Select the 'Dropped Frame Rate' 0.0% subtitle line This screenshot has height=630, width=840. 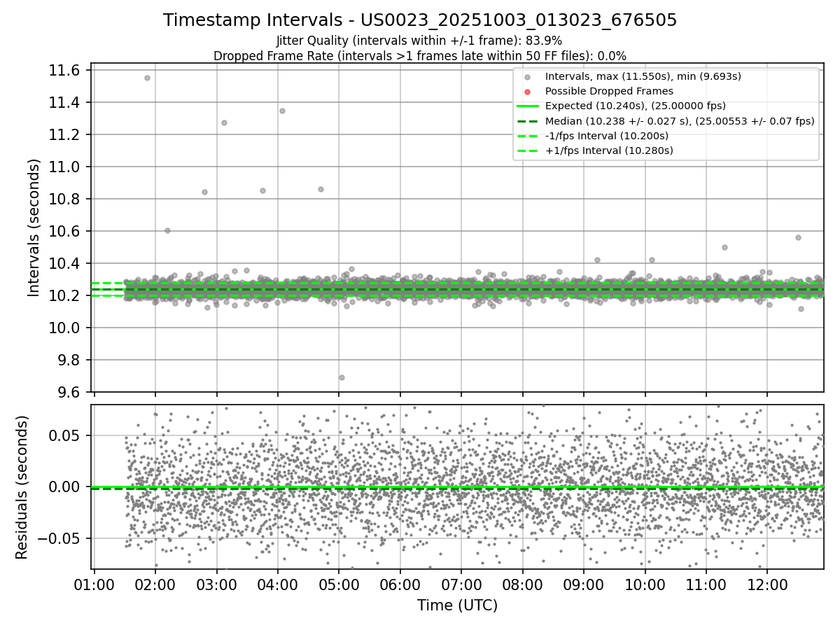(420, 55)
